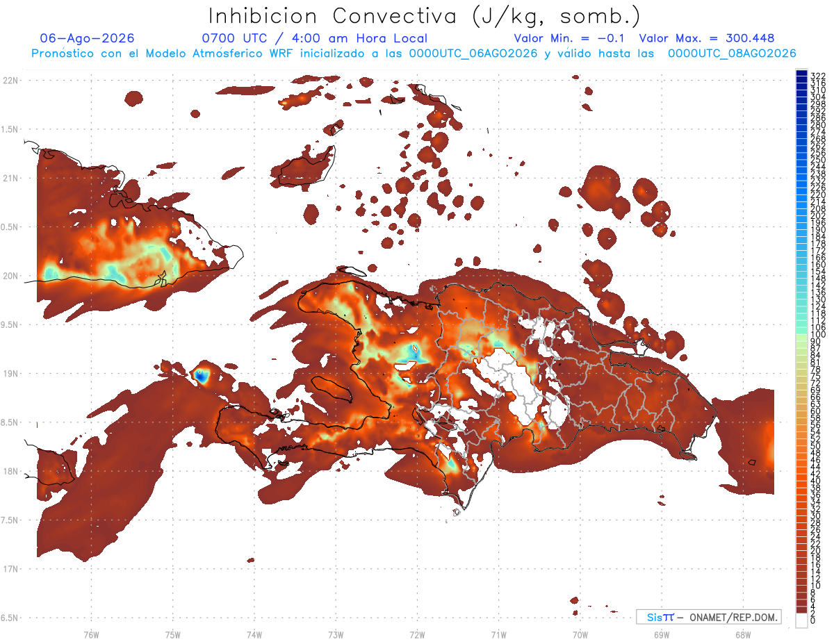
Task: Click the 'Valor Min. = -0.1' readout
Action: 569,38
